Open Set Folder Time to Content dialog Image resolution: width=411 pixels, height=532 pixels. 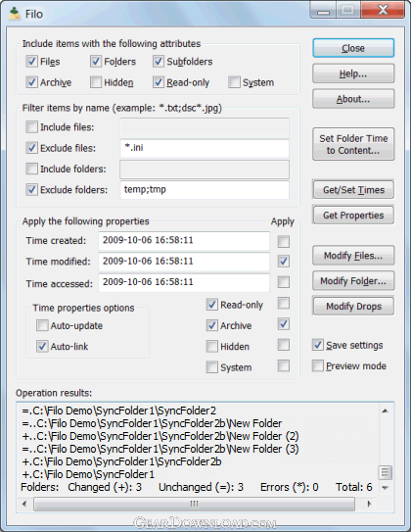353,144
